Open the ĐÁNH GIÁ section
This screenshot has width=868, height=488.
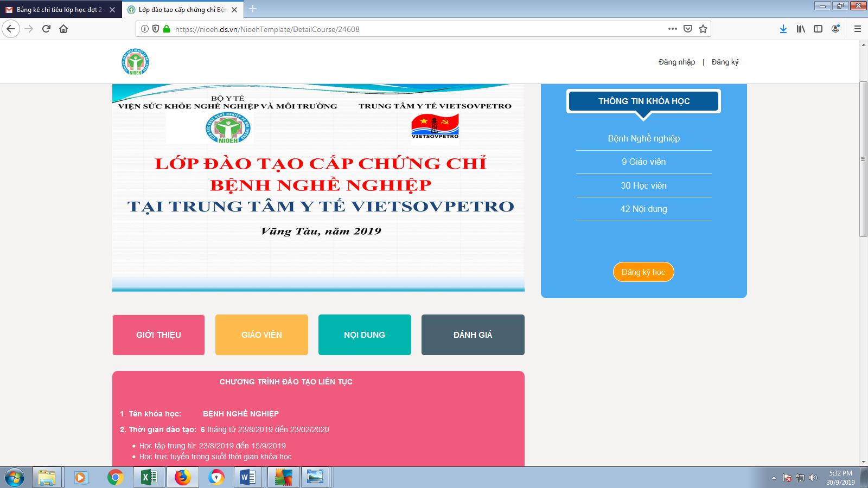tap(473, 335)
